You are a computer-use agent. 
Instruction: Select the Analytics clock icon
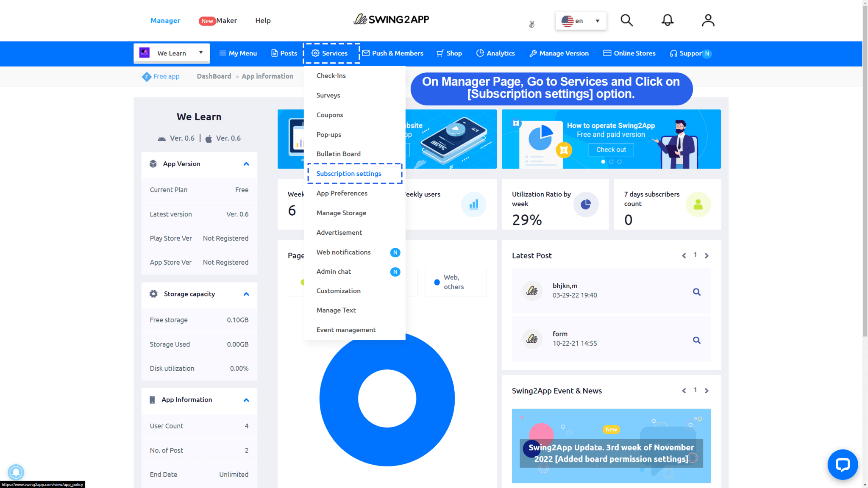point(480,53)
